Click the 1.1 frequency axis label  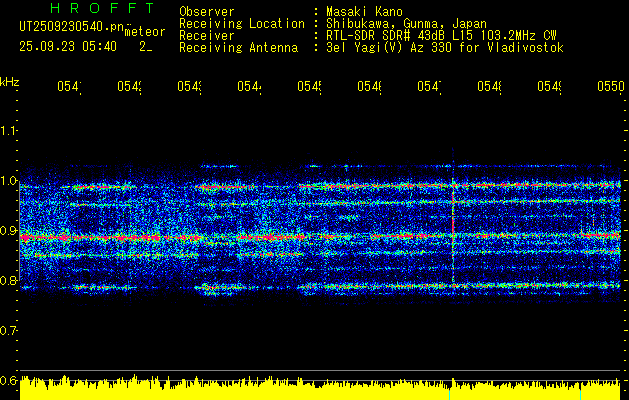coord(8,131)
